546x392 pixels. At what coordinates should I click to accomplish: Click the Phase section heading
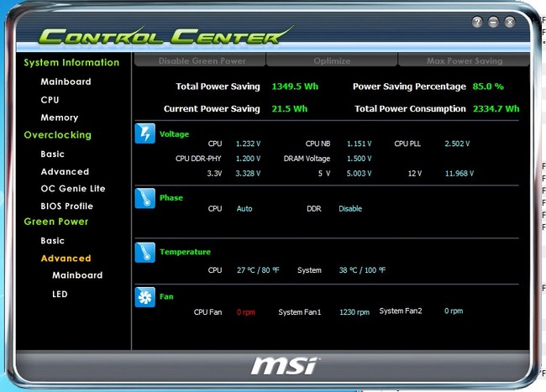coord(171,198)
